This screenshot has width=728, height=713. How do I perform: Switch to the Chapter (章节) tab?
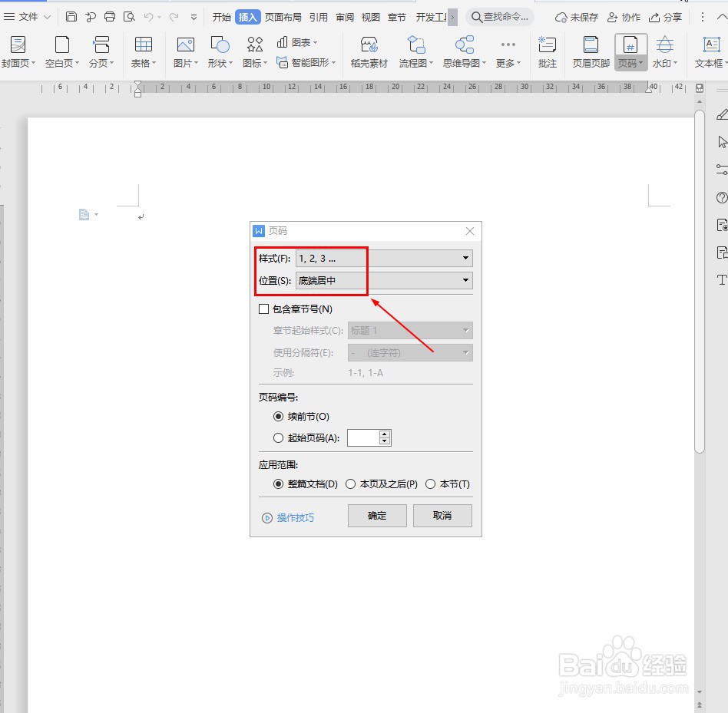(396, 17)
